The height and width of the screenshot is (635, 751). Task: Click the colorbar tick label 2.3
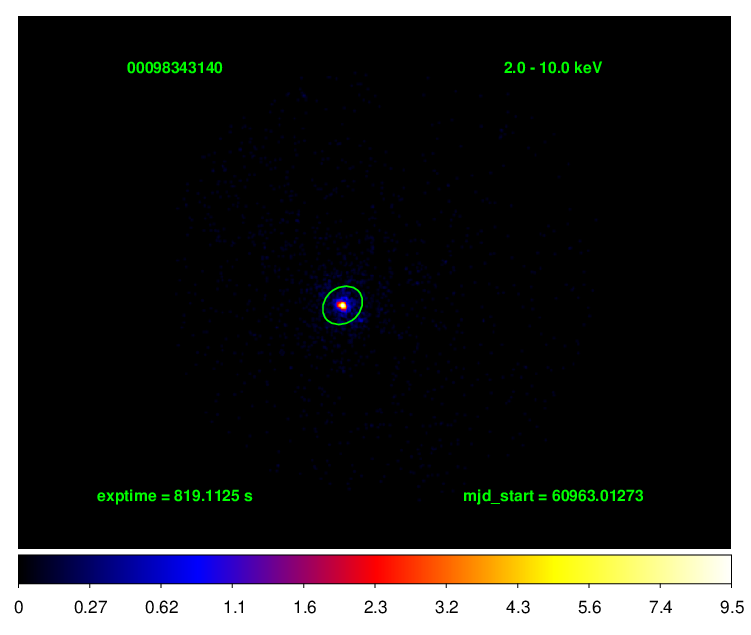click(x=375, y=606)
